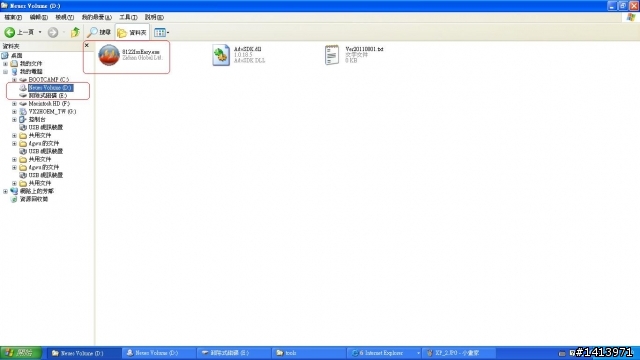640x360 pixels.
Task: Expand the 網路上的芳鄰 tree node
Action: click(5, 191)
